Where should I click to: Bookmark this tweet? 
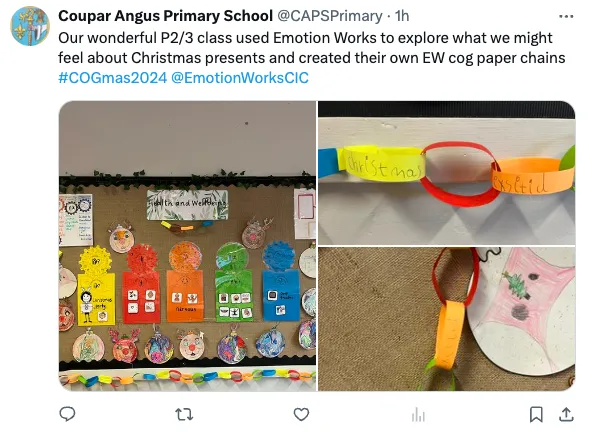536,414
